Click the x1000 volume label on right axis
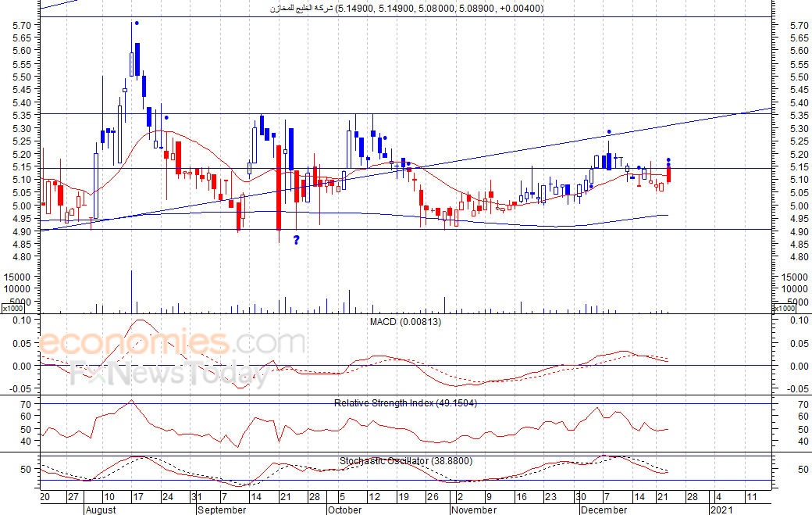This screenshot has height=515, width=812. (784, 308)
